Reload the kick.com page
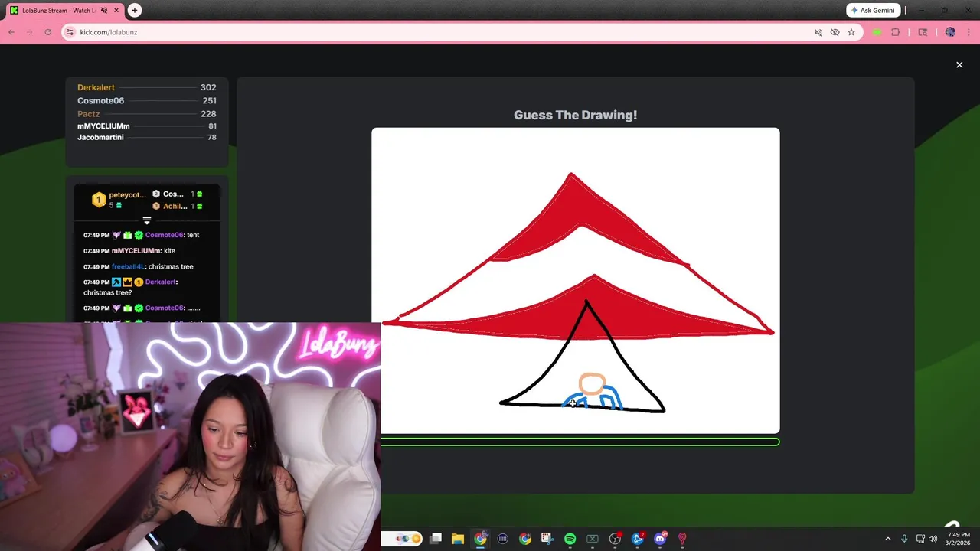Image resolution: width=980 pixels, height=551 pixels. 48,32
